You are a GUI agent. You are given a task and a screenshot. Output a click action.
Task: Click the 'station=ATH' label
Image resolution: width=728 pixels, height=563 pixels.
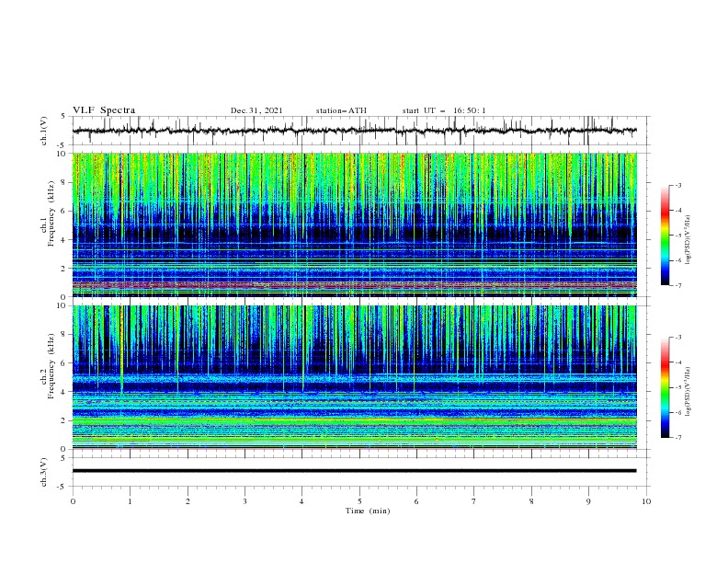[x=341, y=110]
